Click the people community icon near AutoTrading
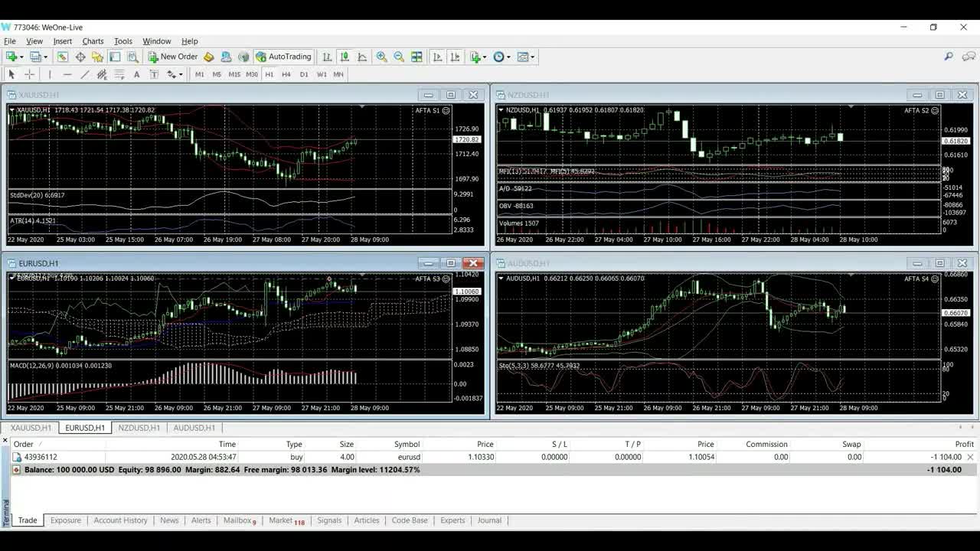Image resolution: width=980 pixels, height=551 pixels. point(226,57)
